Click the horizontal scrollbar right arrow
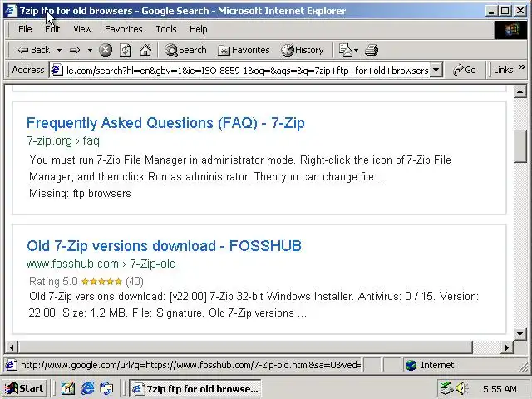Viewport: 532px width, 399px height. [507, 347]
